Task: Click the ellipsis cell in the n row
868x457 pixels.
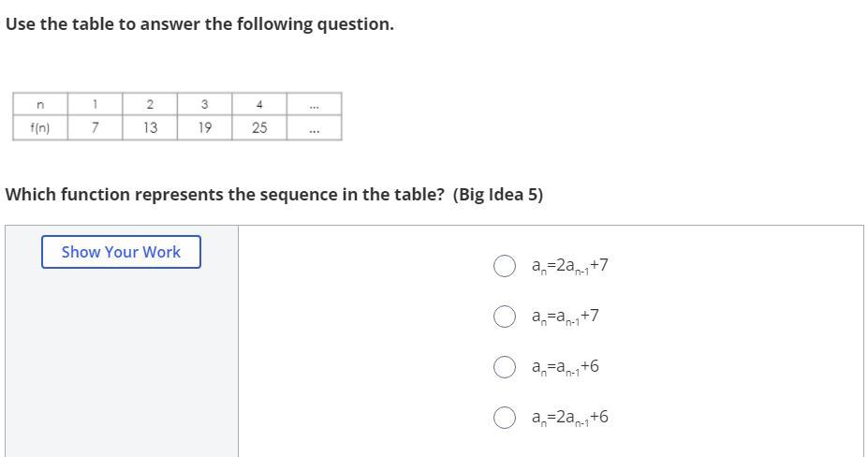Action: [314, 104]
